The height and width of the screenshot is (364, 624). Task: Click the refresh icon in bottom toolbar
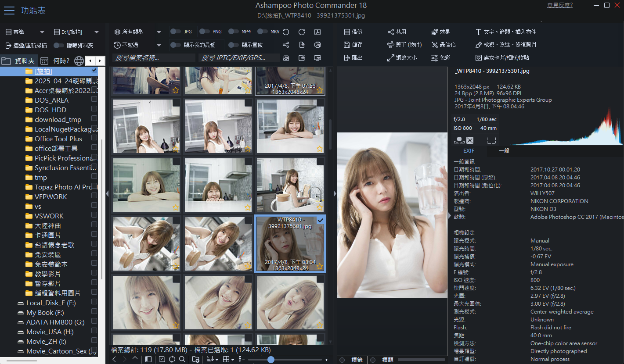click(172, 359)
